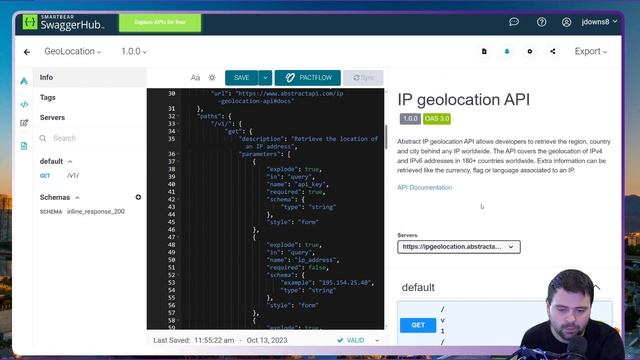
Task: Click the SwaggerHub logo
Action: 63,22
